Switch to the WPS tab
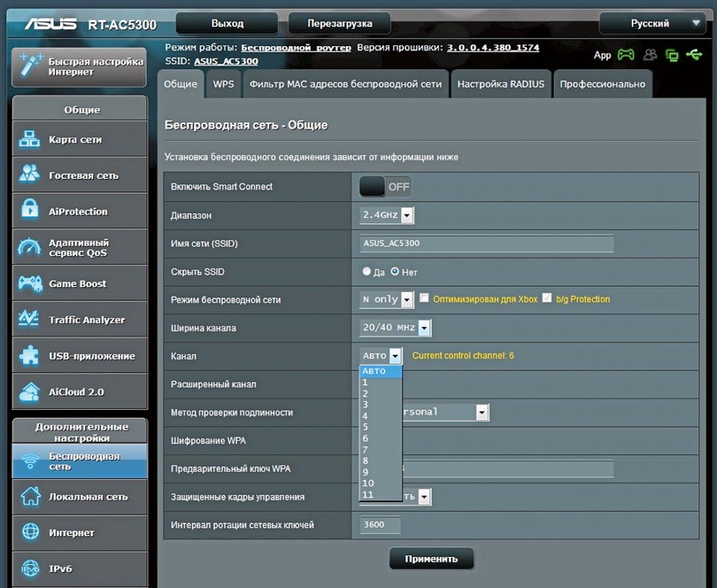This screenshot has width=717, height=588. pos(223,84)
